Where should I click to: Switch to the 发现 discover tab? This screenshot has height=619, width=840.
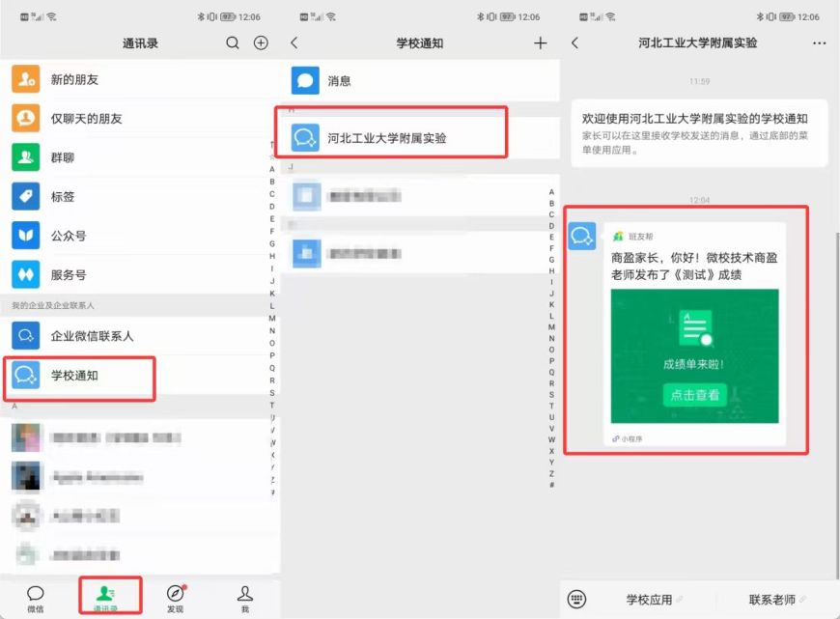tap(175, 599)
